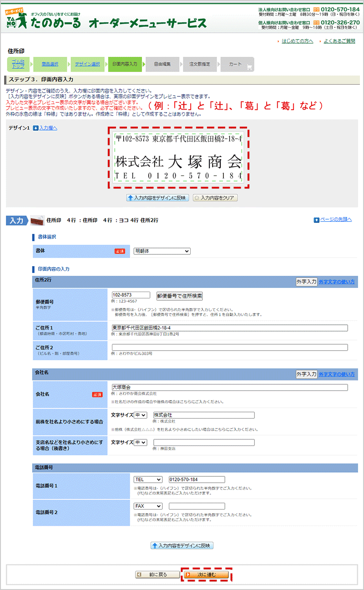
Task: Click 前に戻る button
Action: pyautogui.click(x=157, y=575)
